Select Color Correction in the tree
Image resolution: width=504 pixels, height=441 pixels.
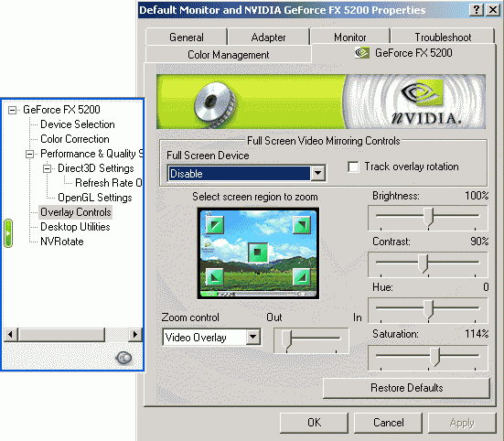coord(75,139)
